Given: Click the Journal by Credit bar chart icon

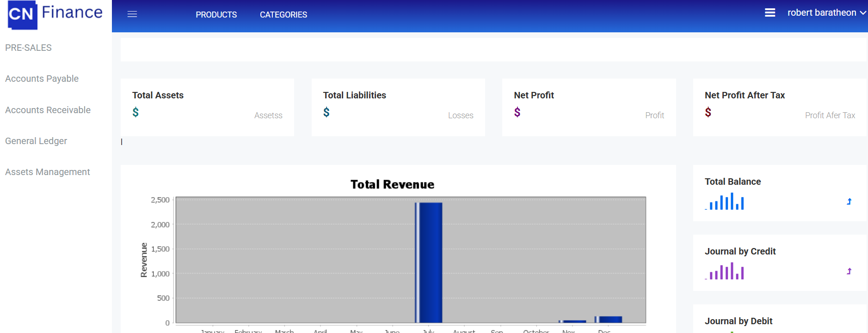Looking at the screenshot, I should point(725,272).
